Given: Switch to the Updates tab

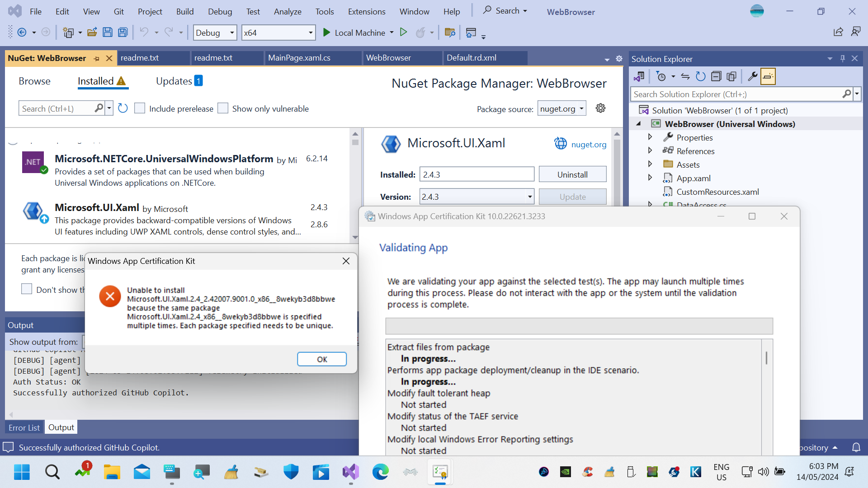Looking at the screenshot, I should (x=174, y=81).
